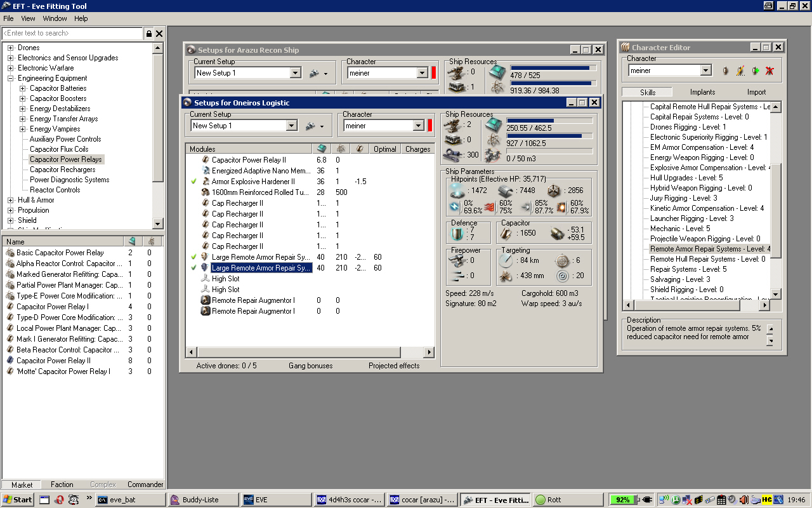Click the copy character icon with green arrow
The width and height of the screenshot is (812, 508).
point(755,70)
